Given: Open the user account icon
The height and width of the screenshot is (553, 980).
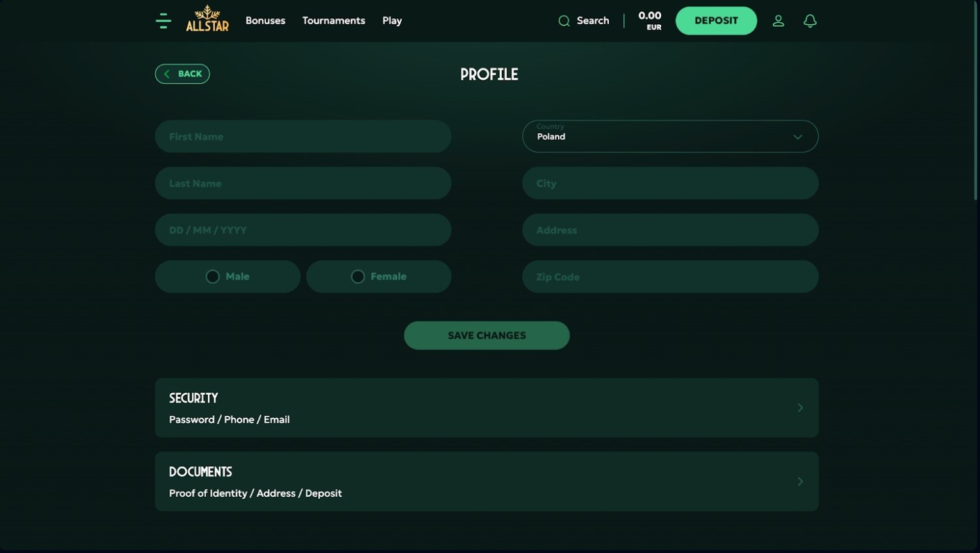Looking at the screenshot, I should [x=778, y=21].
